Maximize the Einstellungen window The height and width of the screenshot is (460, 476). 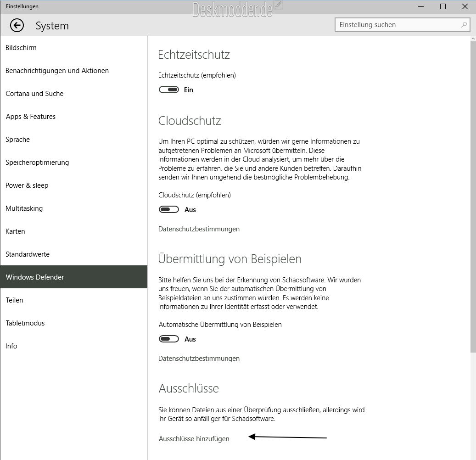tap(443, 6)
